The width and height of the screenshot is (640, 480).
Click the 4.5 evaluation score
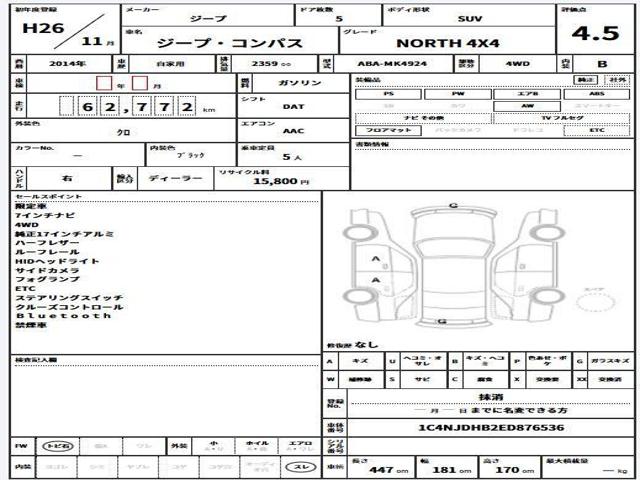click(x=595, y=33)
